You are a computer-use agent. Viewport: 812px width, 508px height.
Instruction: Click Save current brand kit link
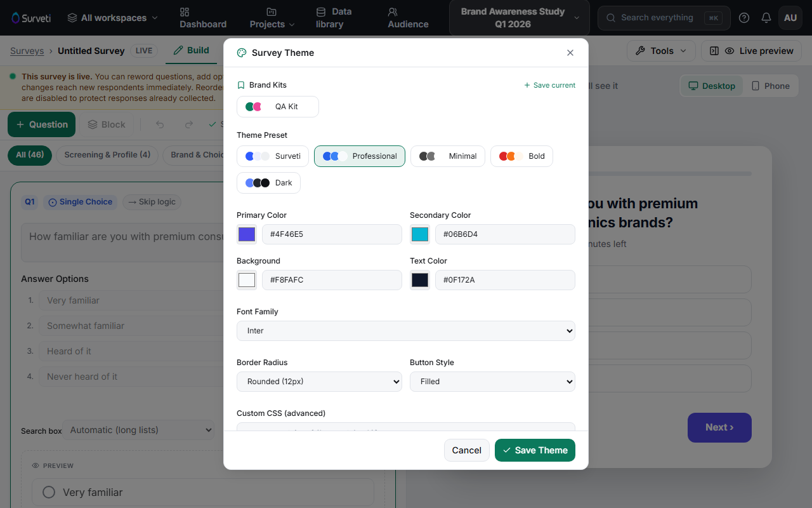point(549,85)
